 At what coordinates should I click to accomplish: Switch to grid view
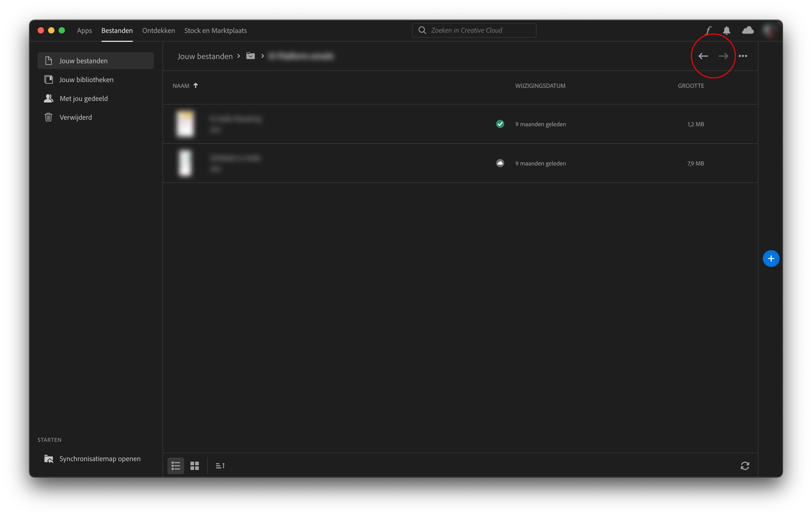coord(195,466)
